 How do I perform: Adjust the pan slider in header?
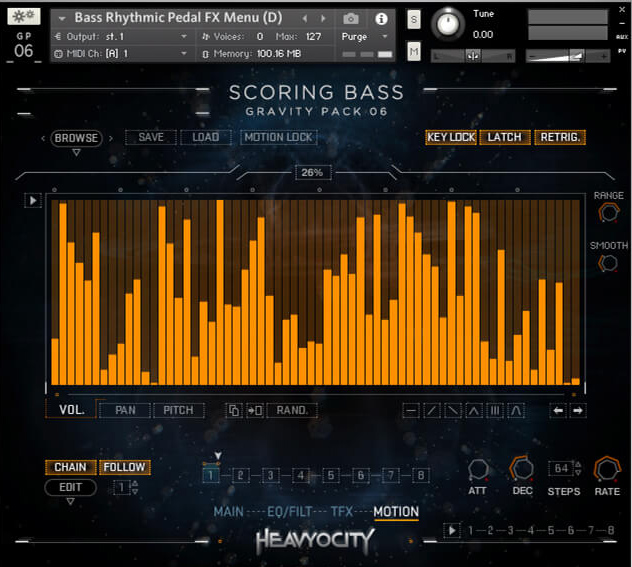pyautogui.click(x=473, y=56)
